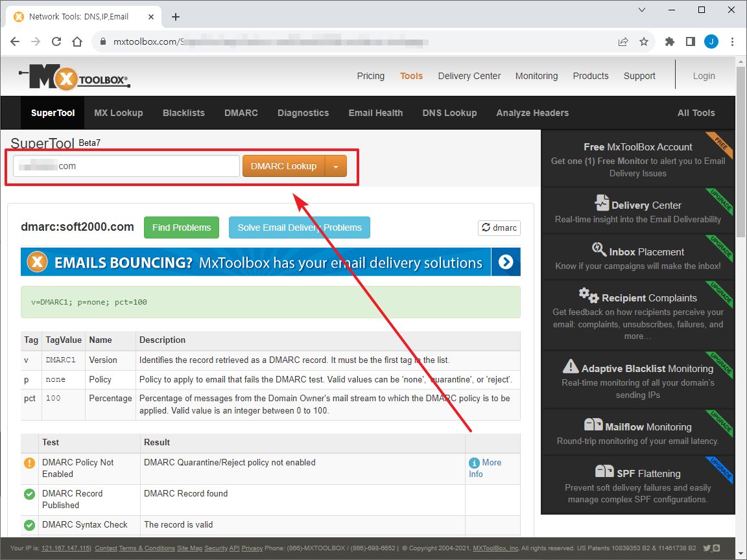Click the green Find Problems button
747x560 pixels.
(182, 227)
